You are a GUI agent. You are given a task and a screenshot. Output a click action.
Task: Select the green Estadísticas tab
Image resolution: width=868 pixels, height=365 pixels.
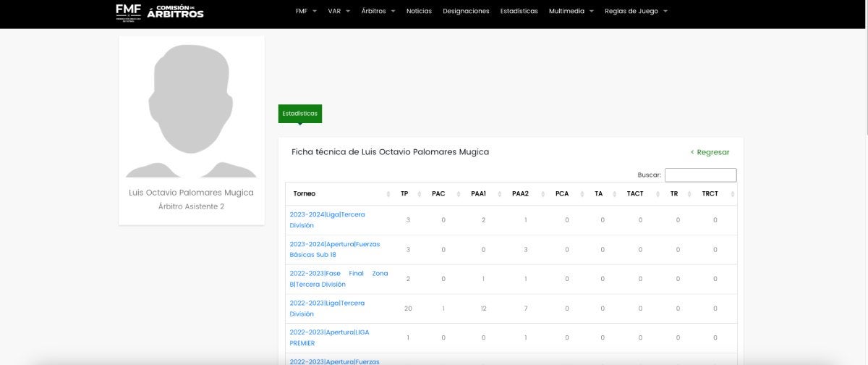click(299, 114)
